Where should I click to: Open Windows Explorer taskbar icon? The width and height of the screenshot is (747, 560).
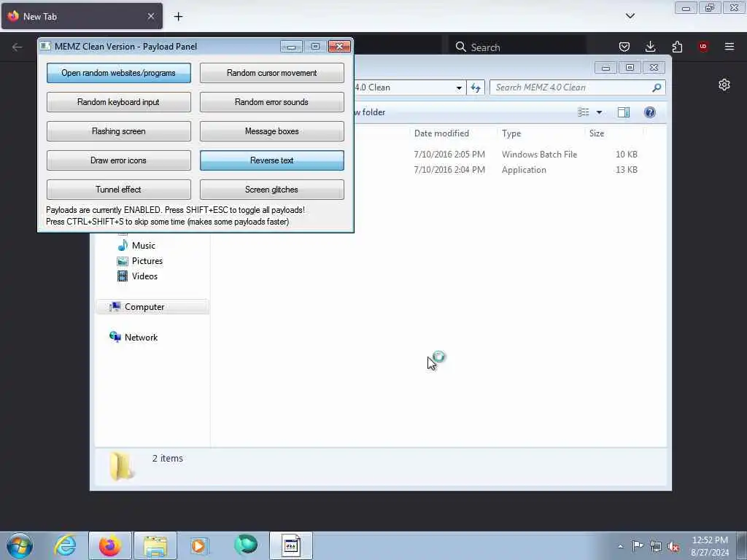pyautogui.click(x=155, y=545)
